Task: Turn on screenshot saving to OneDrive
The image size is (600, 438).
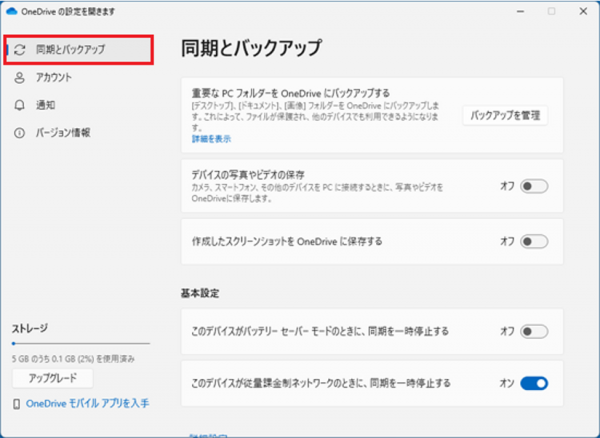Action: pos(534,241)
